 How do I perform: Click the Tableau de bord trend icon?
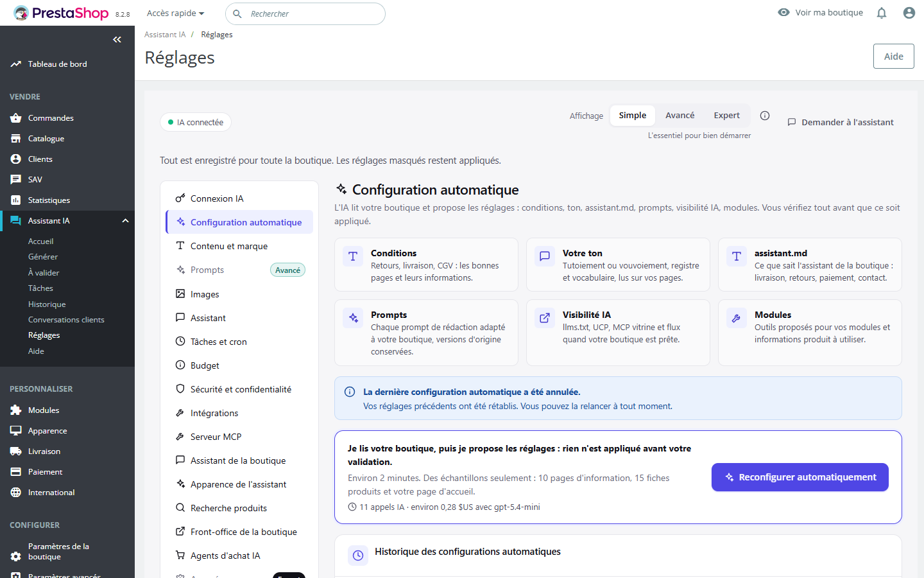click(16, 64)
